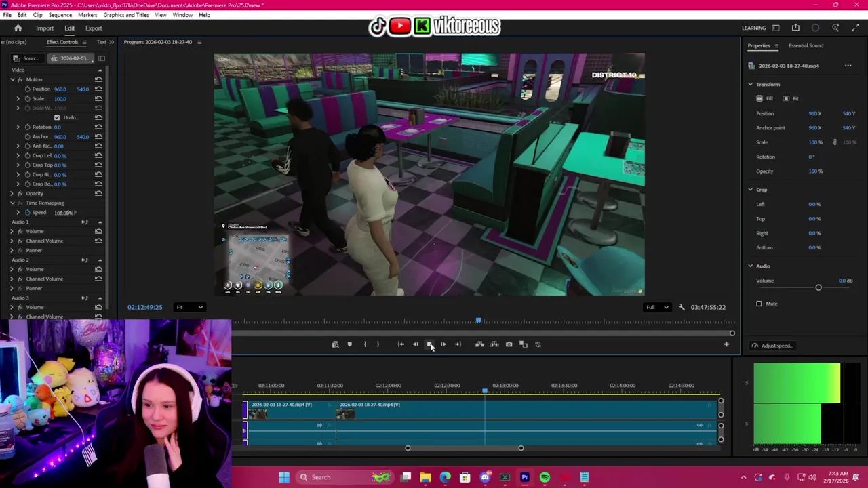The width and height of the screenshot is (868, 488).
Task: Click the Source tab button in Effect Controls
Action: (27, 58)
